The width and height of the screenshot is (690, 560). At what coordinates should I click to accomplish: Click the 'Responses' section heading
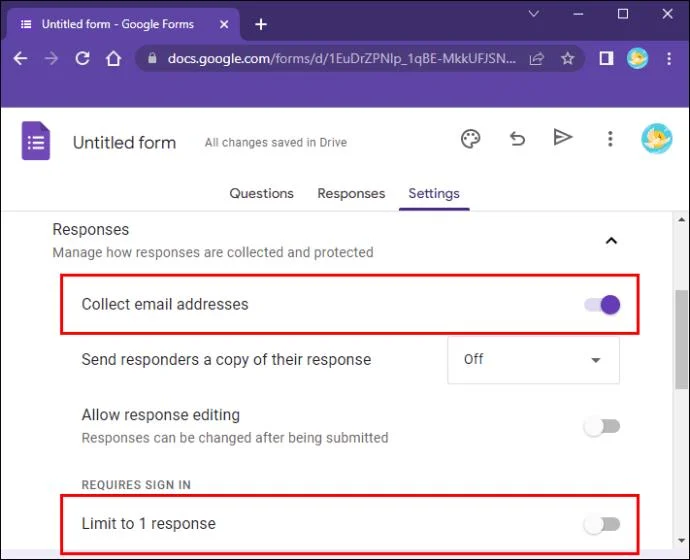click(91, 230)
